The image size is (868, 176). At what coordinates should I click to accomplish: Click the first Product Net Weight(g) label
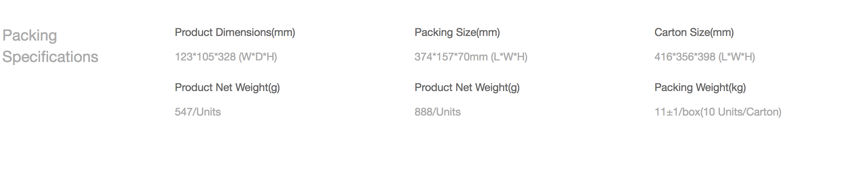coord(227,88)
